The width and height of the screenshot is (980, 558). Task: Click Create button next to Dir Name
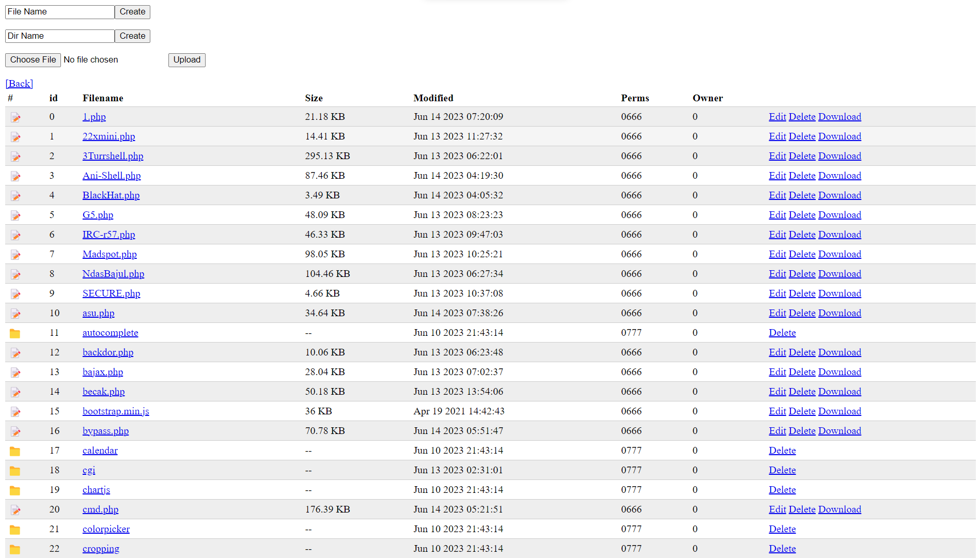[132, 36]
